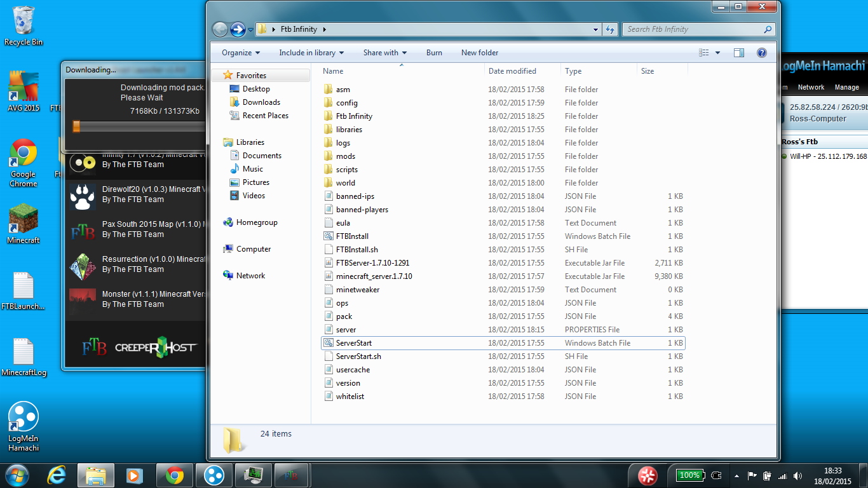This screenshot has width=868, height=488.
Task: Expand the Share with dropdown
Action: coord(384,53)
